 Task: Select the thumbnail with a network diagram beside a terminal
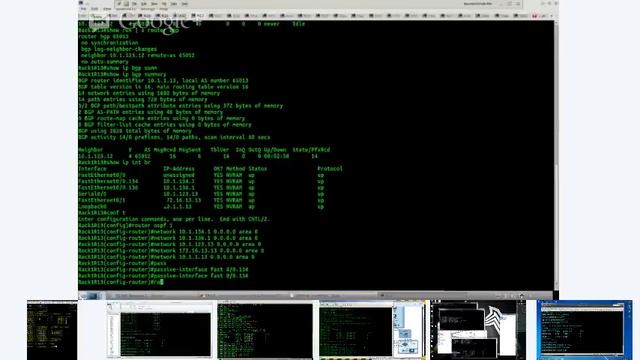pos(372,330)
